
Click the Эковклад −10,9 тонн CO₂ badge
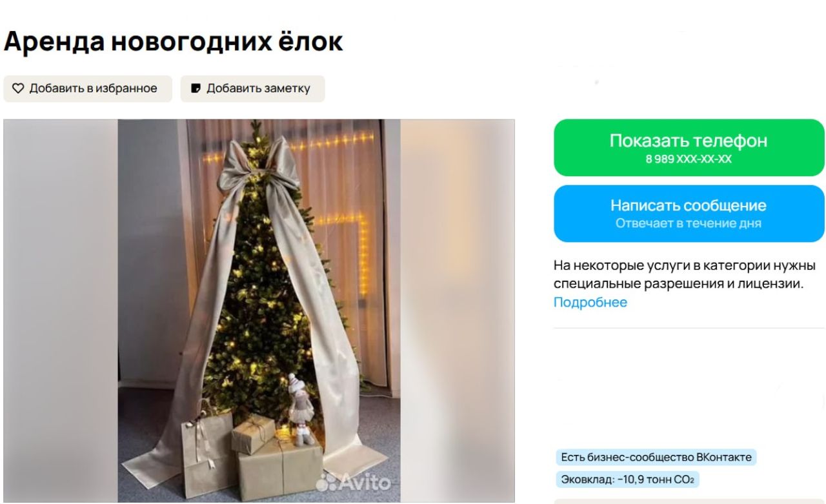pyautogui.click(x=628, y=479)
